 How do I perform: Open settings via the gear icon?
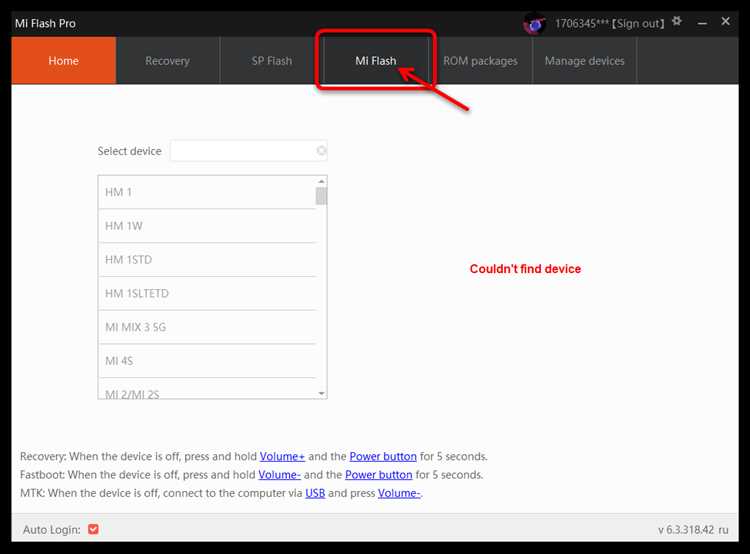coord(677,21)
